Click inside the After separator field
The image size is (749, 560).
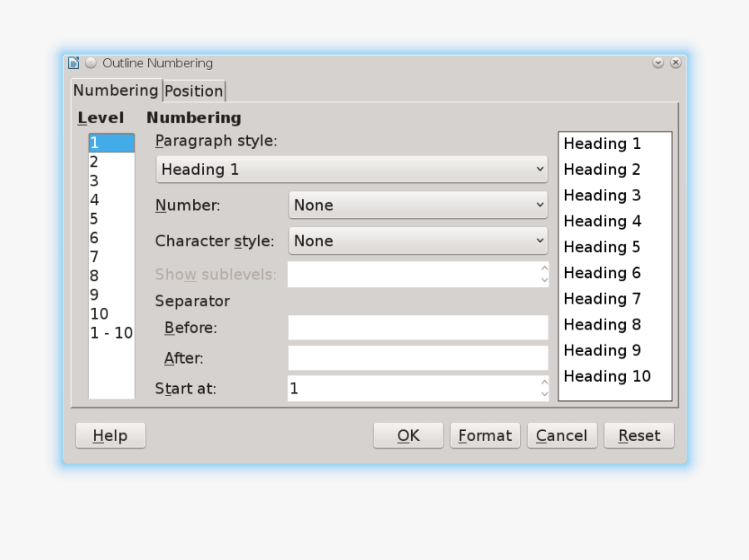[x=416, y=358]
